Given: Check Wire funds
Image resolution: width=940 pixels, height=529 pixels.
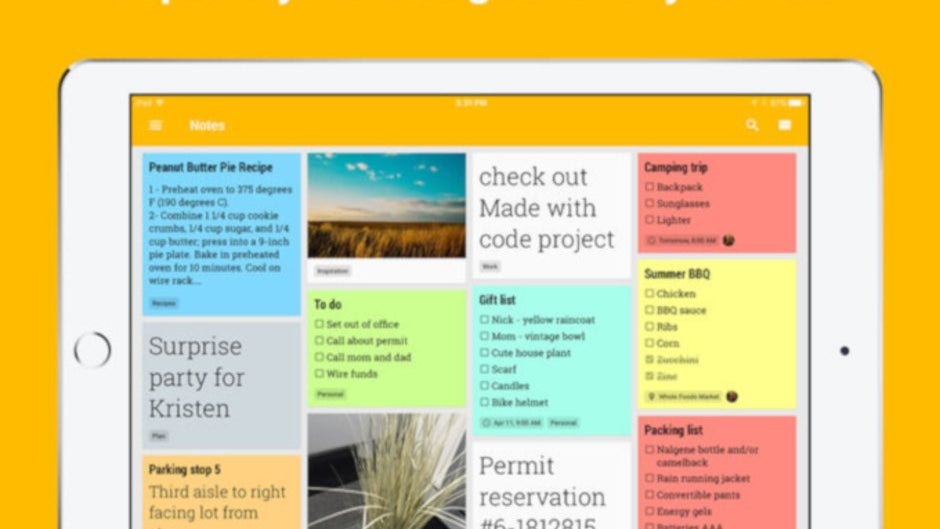Looking at the screenshot, I should click(319, 373).
